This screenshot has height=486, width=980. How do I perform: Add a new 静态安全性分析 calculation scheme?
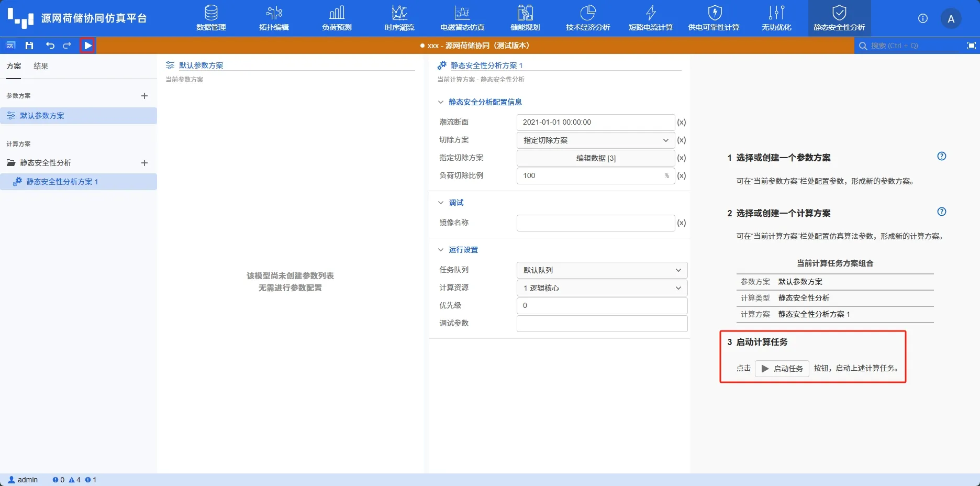pos(144,163)
